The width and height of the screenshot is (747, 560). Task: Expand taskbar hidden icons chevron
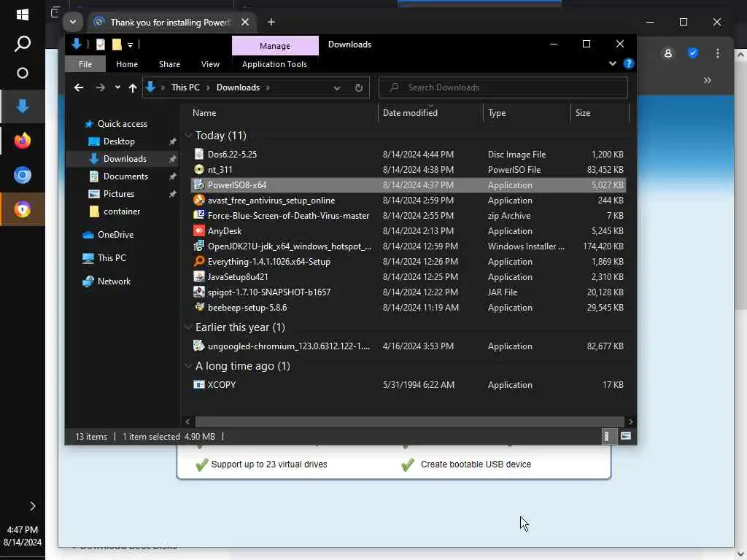click(x=32, y=506)
